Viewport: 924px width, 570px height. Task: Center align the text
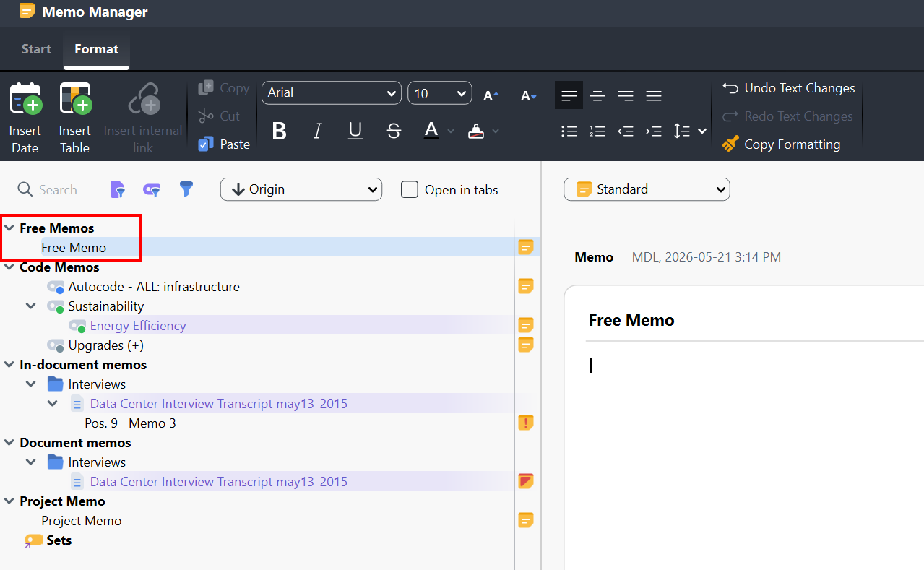[x=597, y=95]
